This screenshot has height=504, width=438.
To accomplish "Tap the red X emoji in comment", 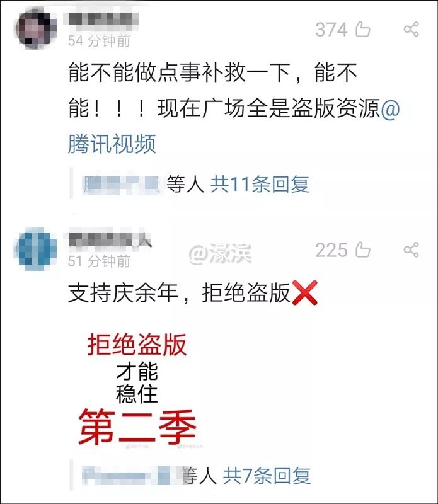I will (x=305, y=292).
